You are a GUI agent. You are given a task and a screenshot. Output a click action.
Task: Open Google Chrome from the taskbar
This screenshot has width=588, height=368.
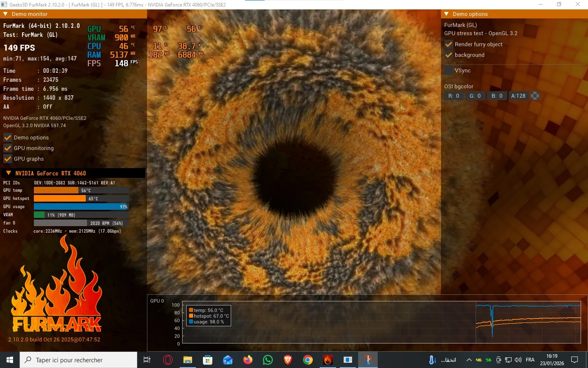point(307,360)
